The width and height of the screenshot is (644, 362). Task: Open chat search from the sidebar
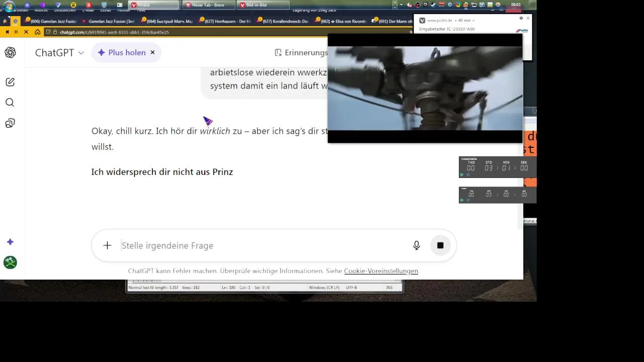(x=10, y=103)
